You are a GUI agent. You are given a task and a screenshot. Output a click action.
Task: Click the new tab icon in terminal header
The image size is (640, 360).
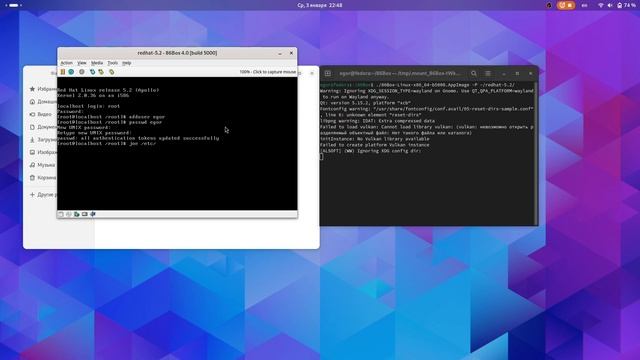328,73
